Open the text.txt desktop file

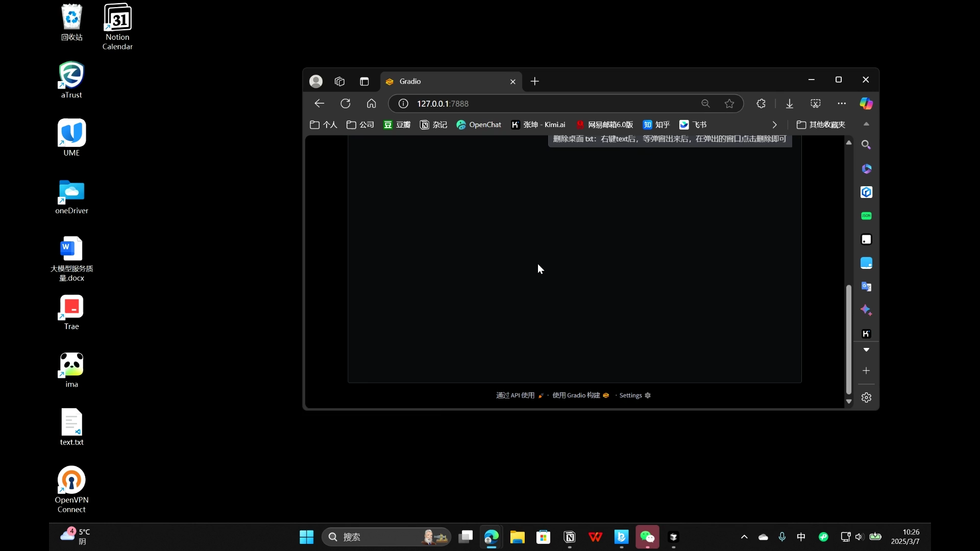click(x=71, y=428)
